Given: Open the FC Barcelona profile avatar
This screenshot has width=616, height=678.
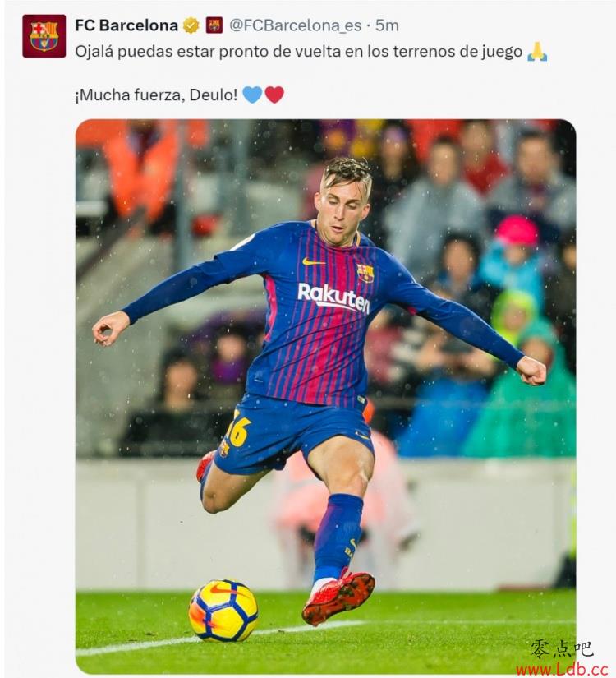Looking at the screenshot, I should [x=44, y=36].
